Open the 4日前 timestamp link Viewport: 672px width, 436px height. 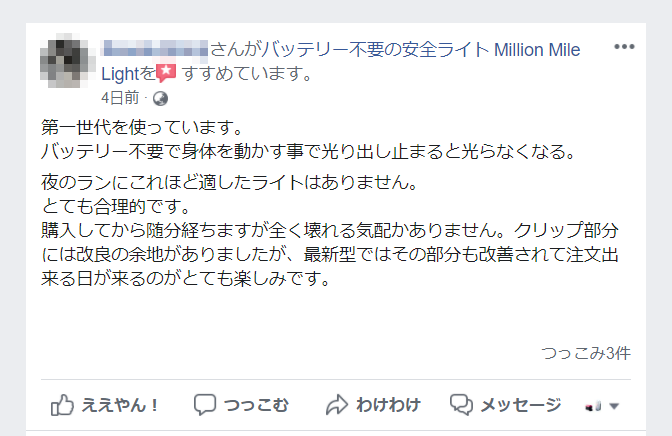tap(120, 98)
